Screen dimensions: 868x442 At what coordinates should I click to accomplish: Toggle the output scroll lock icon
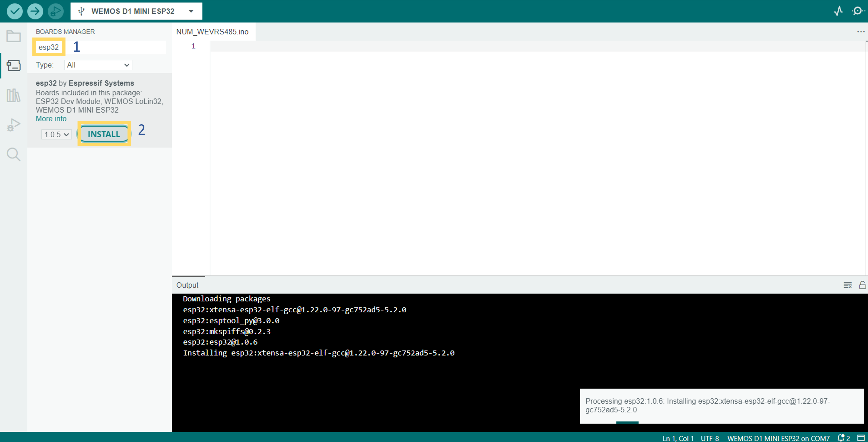[862, 285]
